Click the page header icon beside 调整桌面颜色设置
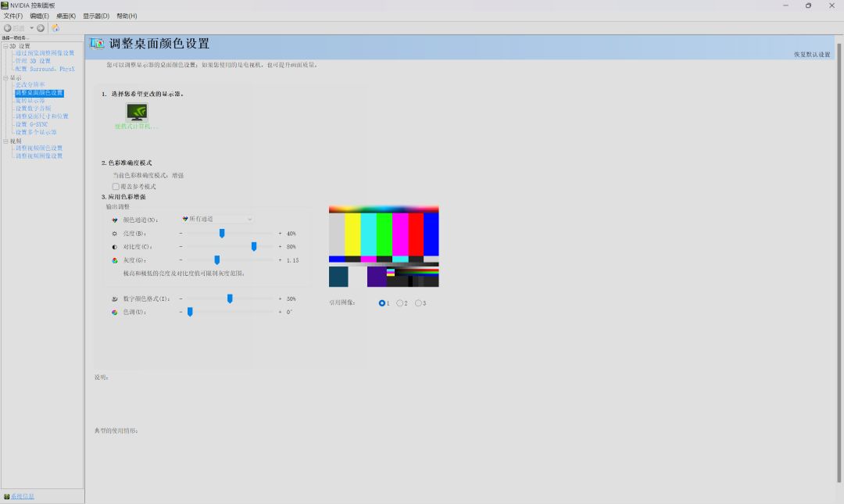The height and width of the screenshot is (504, 844). coord(97,44)
